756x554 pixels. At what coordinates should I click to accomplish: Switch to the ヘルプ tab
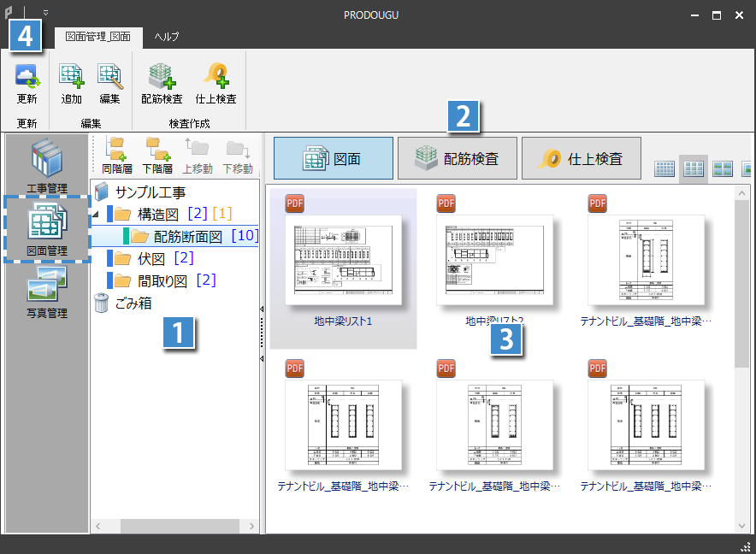point(165,38)
